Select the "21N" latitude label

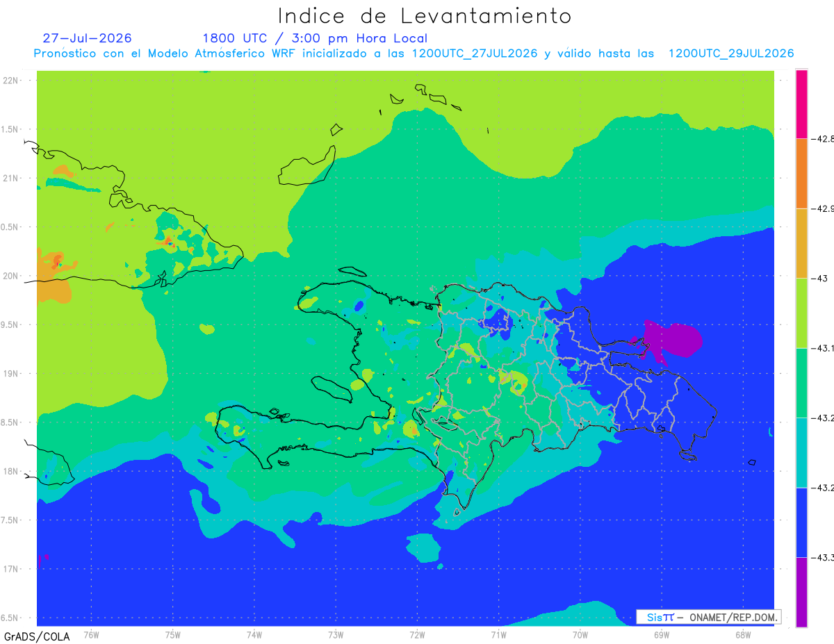click(x=12, y=179)
